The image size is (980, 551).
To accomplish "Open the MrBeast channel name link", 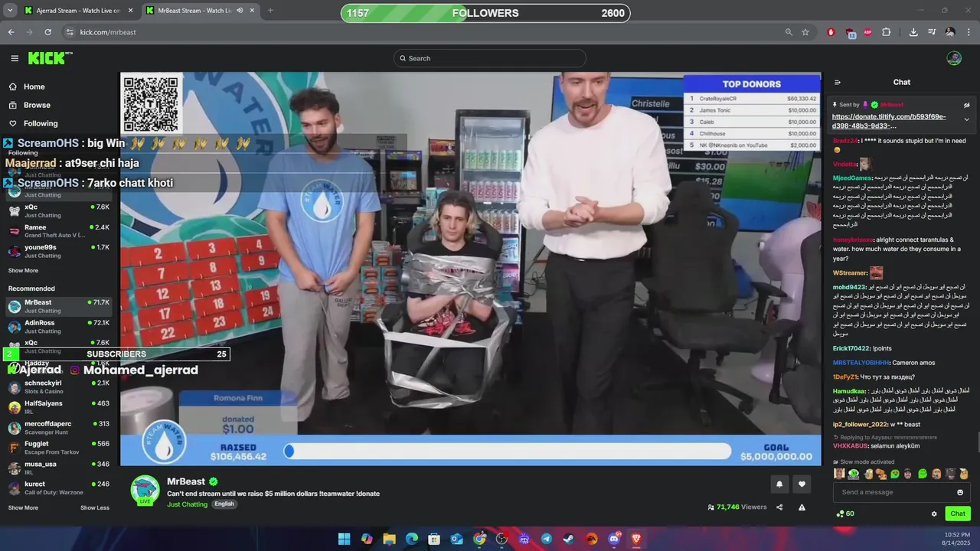I will (x=186, y=481).
